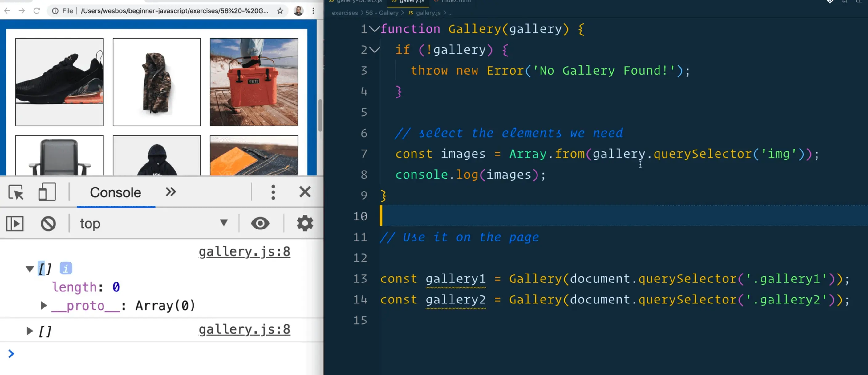
Task: Click the 56 - Gallery breadcrumb
Action: (x=382, y=13)
